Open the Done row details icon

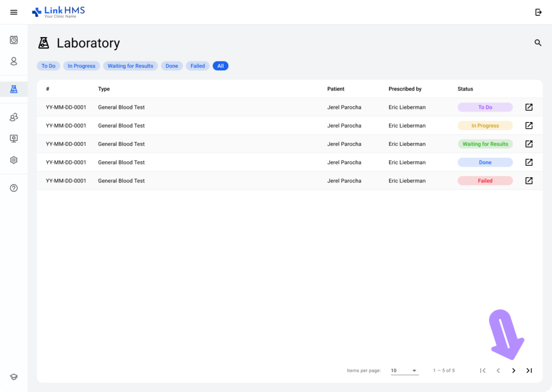click(x=529, y=162)
